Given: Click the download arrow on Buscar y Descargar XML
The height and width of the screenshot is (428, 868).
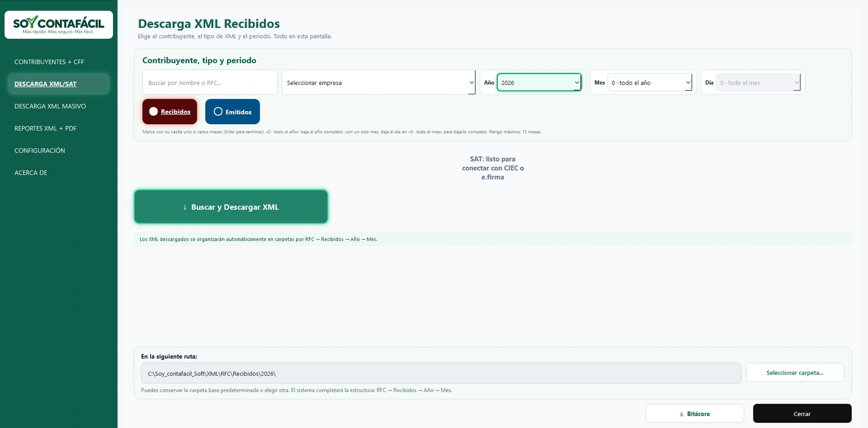Looking at the screenshot, I should tap(185, 207).
